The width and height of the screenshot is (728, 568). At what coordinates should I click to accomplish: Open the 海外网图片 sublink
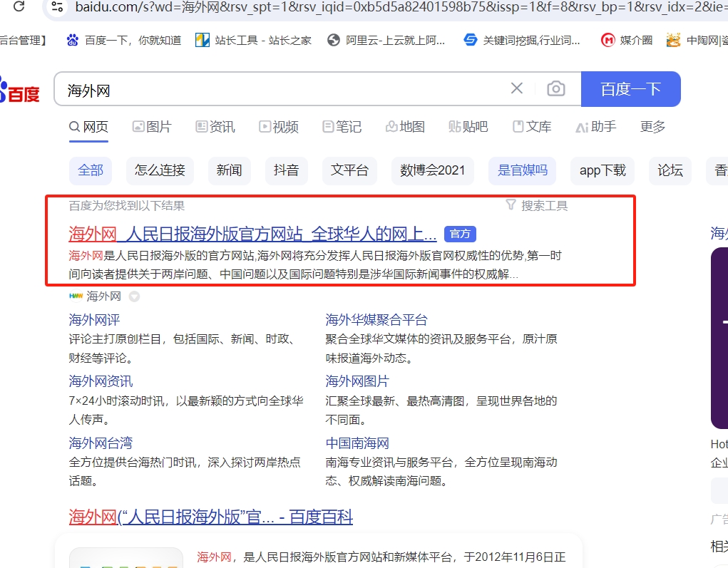tap(357, 381)
